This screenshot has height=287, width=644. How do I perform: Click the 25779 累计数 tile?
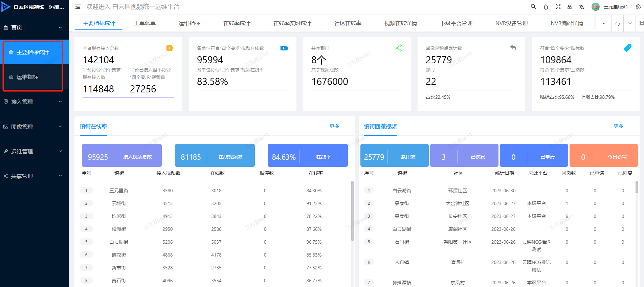coord(395,155)
